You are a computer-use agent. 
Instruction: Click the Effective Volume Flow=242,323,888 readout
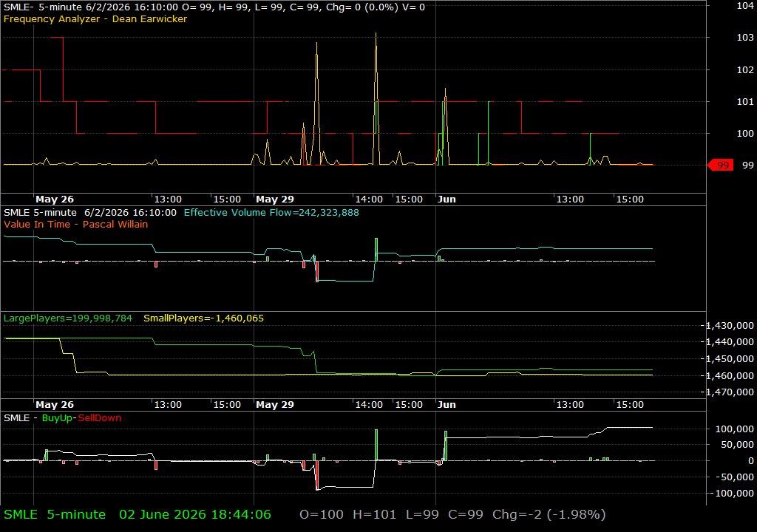pos(271,212)
